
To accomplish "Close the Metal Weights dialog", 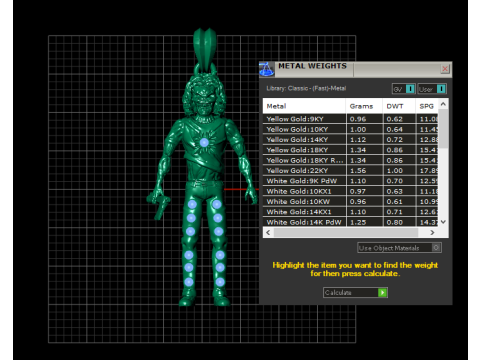I will [x=445, y=69].
